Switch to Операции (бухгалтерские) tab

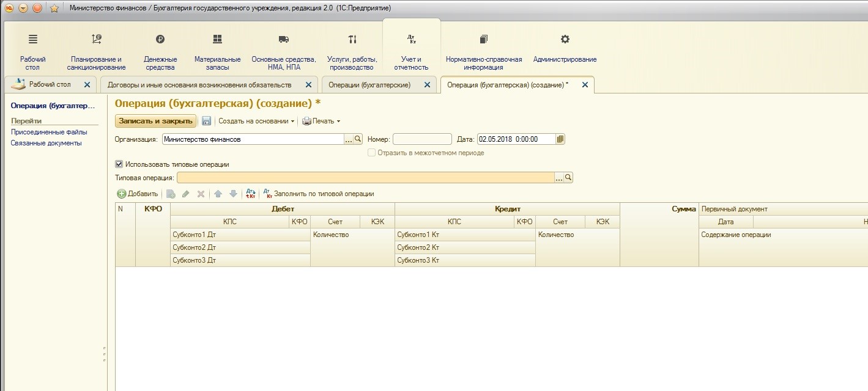tap(369, 85)
